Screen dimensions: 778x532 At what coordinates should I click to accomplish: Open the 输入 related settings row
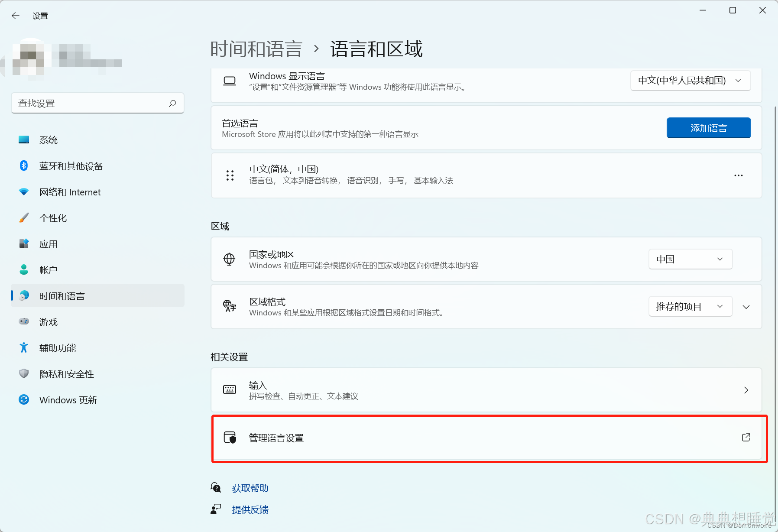486,390
